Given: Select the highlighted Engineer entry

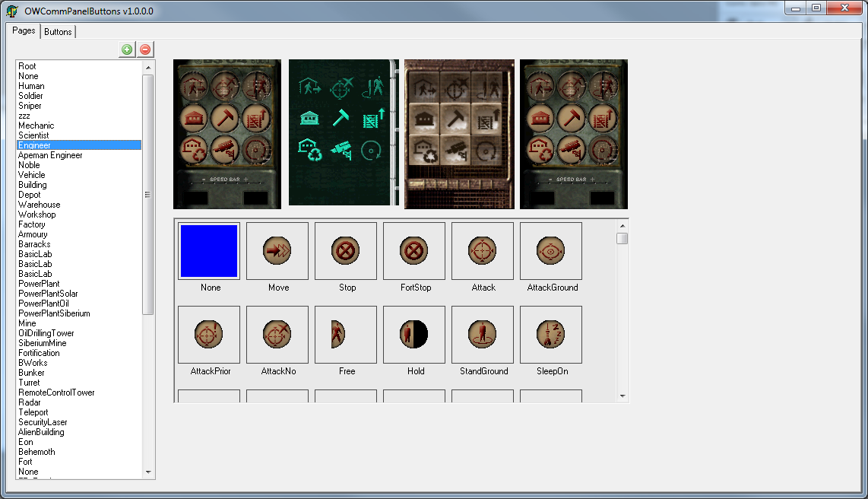Looking at the screenshot, I should pyautogui.click(x=79, y=145).
